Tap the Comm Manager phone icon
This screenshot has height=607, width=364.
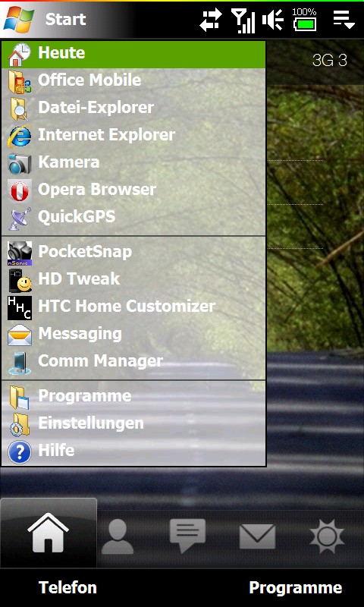(19, 363)
